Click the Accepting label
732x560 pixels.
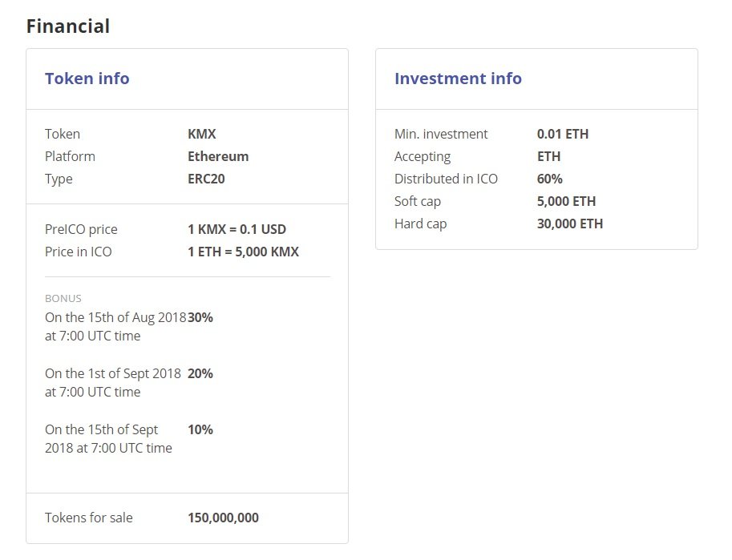423,156
